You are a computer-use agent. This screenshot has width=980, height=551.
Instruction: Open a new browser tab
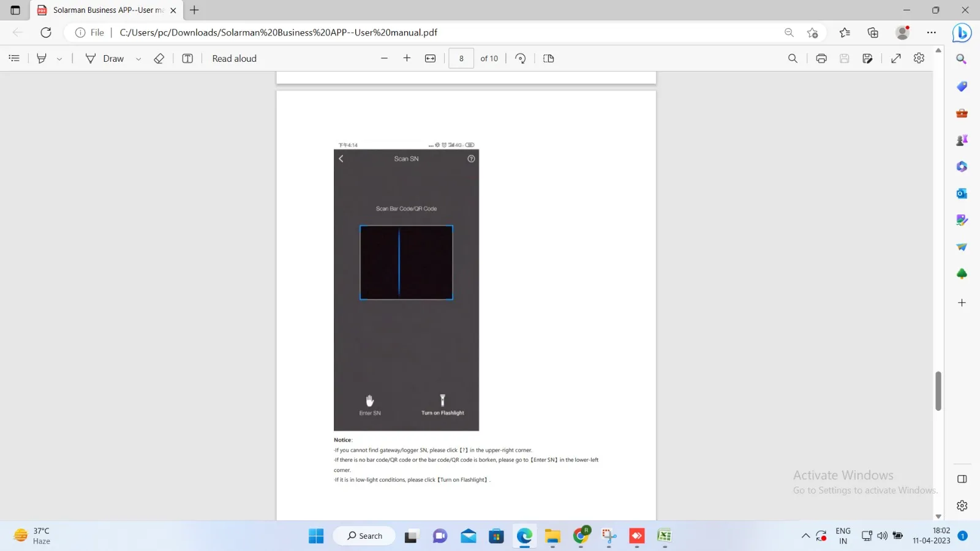coord(194,10)
